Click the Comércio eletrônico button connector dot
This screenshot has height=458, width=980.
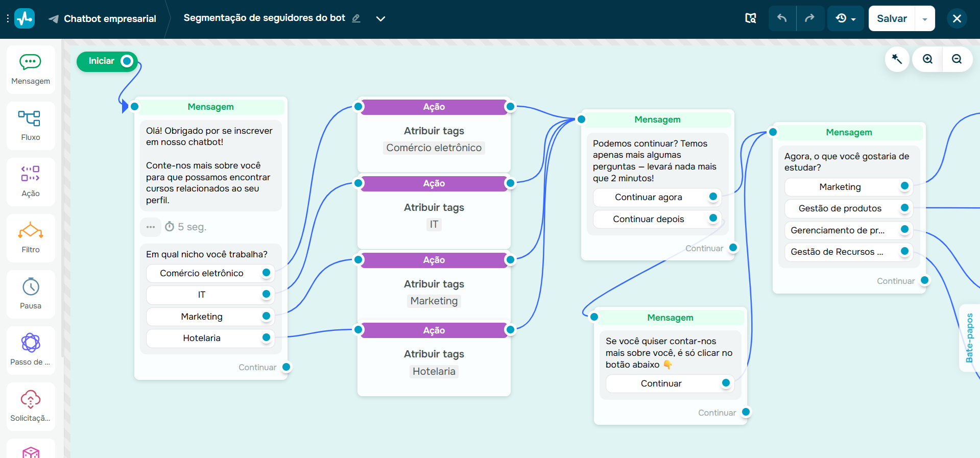266,273
